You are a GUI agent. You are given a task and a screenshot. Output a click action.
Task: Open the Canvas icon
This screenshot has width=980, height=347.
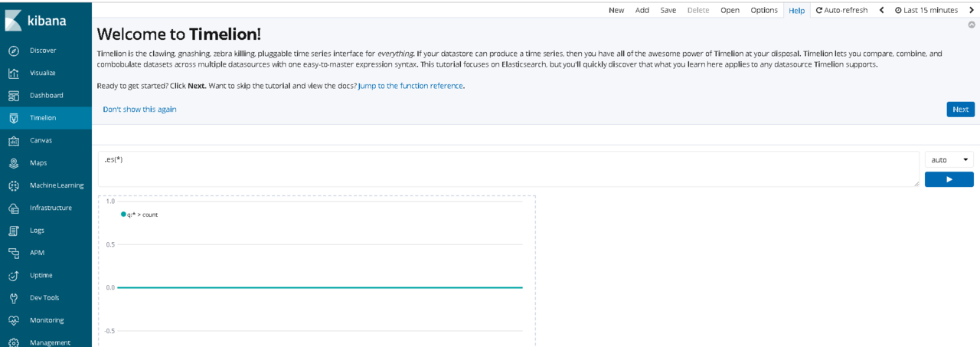pyautogui.click(x=14, y=140)
